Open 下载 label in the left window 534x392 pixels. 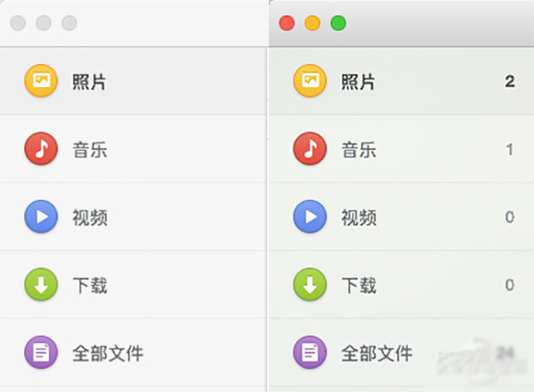90,285
